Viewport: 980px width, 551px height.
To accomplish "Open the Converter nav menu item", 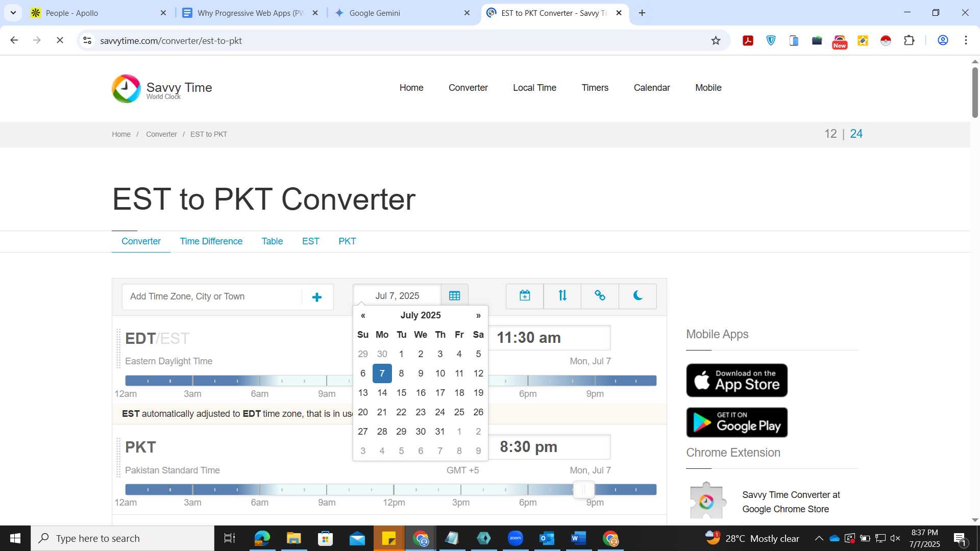I will click(468, 88).
